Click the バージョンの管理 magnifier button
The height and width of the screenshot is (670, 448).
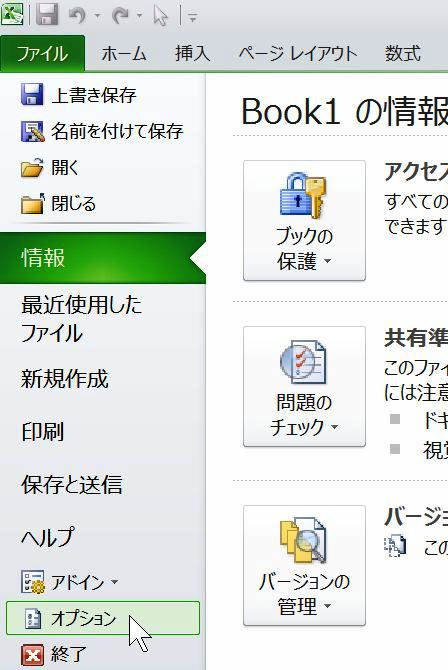tap(304, 566)
